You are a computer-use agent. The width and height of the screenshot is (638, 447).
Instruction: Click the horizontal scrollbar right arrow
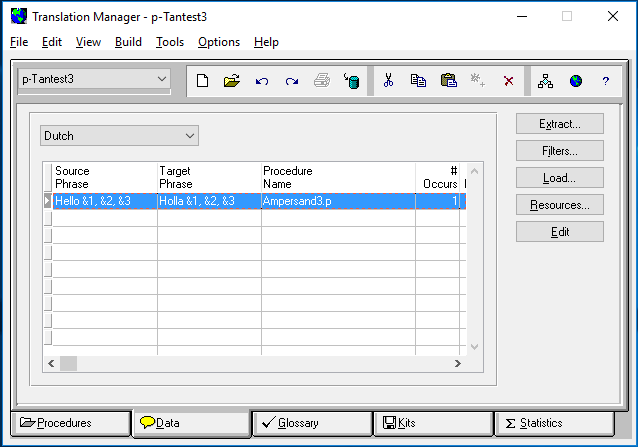coord(458,363)
